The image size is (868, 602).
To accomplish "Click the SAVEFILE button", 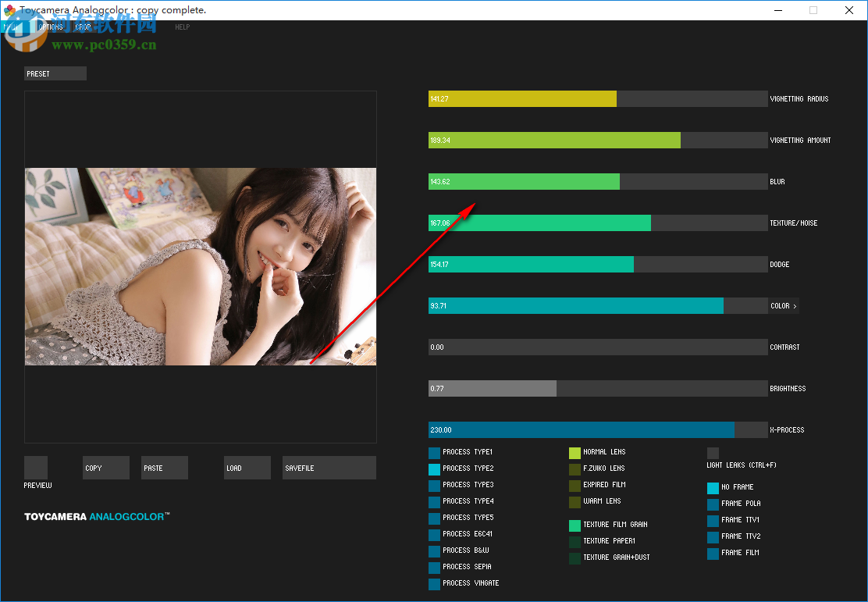I will coord(329,468).
